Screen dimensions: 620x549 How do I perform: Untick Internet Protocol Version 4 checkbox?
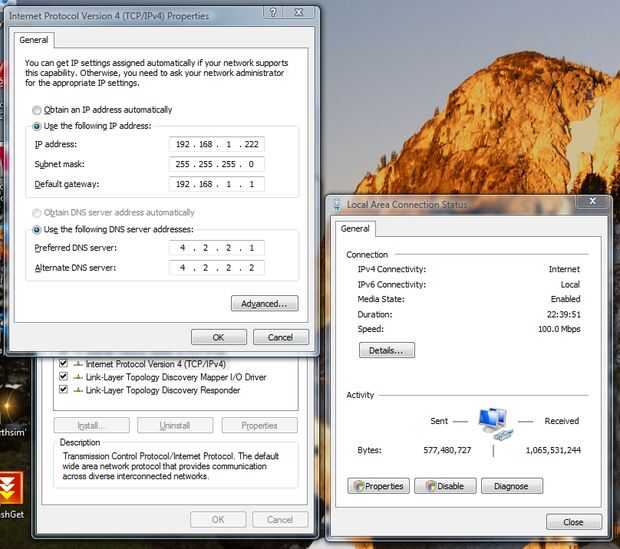[63, 363]
